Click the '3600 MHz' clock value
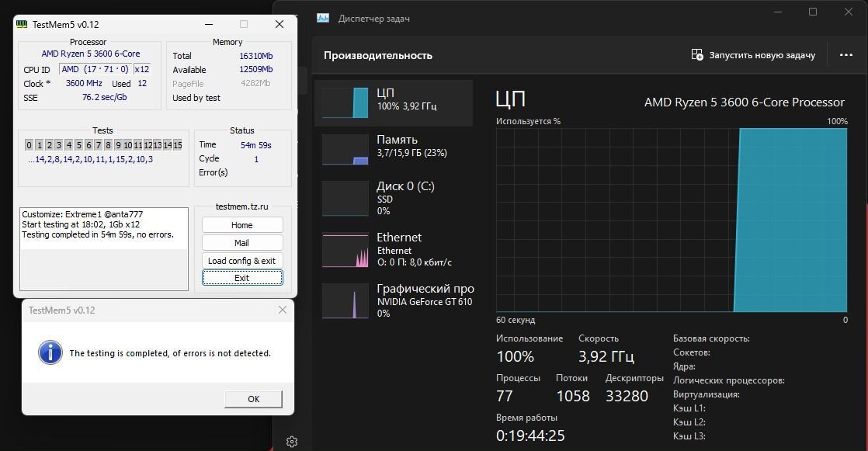868x451 pixels. click(x=84, y=83)
